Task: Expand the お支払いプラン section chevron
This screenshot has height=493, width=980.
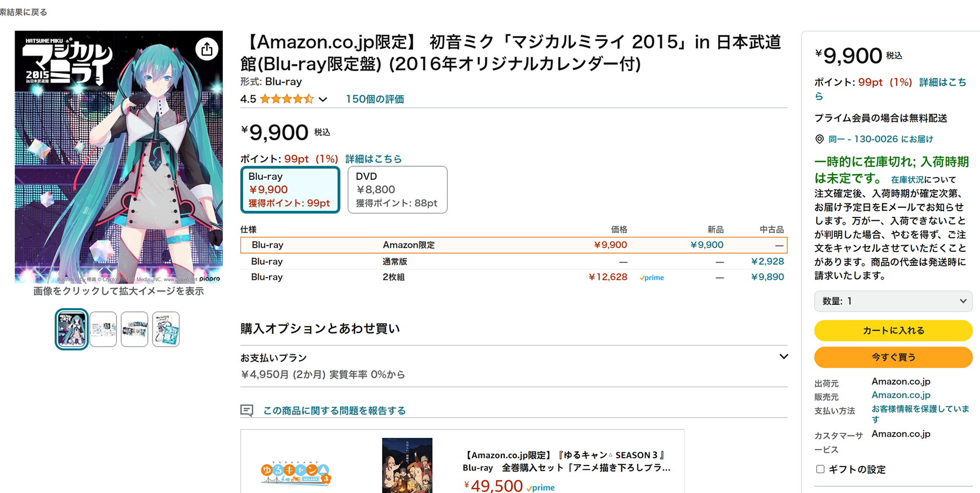Action: point(783,357)
